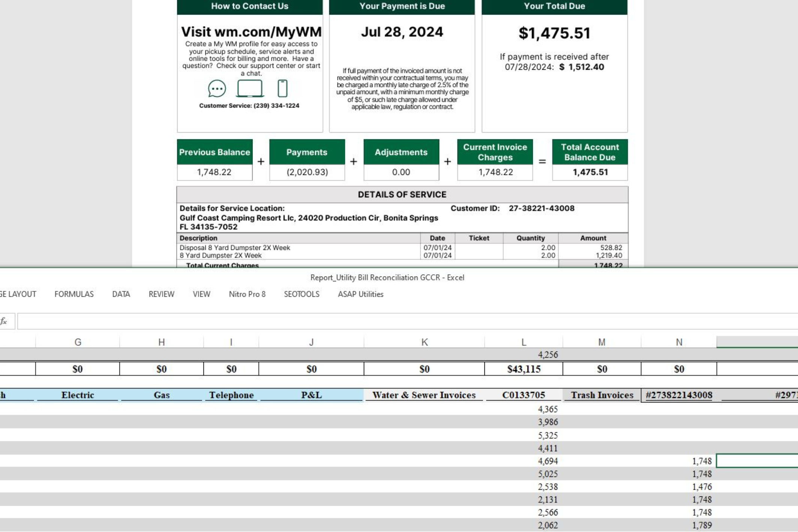Image resolution: width=798 pixels, height=532 pixels.
Task: Select the #273822143008 account header cell
Action: (679, 395)
